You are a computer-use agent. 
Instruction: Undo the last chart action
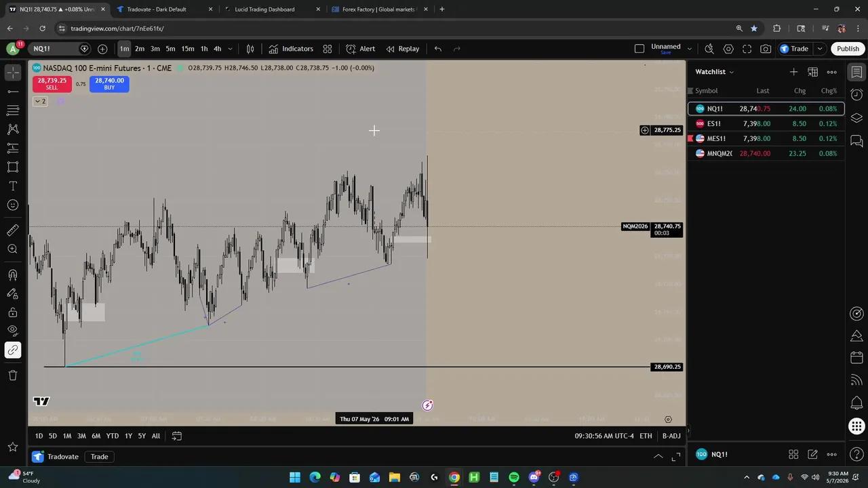pos(438,49)
